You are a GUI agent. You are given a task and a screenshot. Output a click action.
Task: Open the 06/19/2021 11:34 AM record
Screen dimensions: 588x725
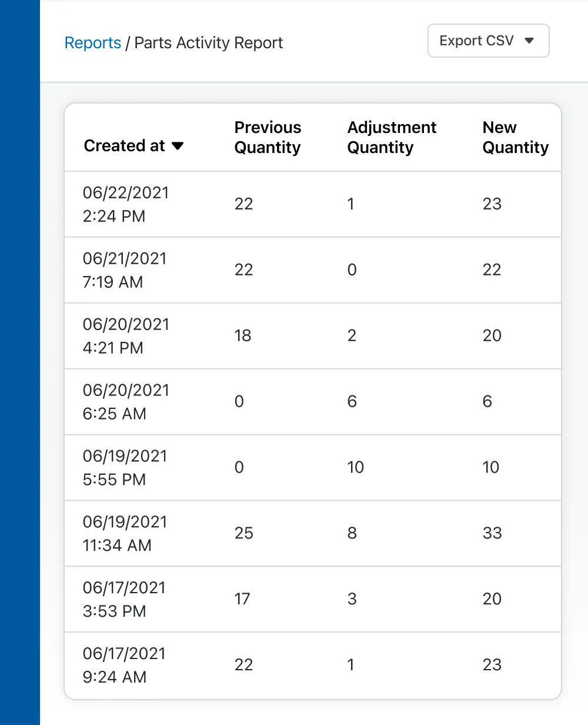tap(125, 534)
